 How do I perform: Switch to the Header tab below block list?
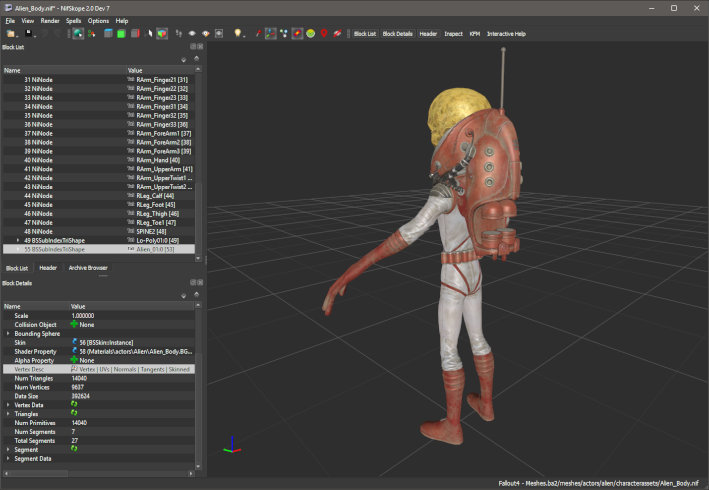pyautogui.click(x=48, y=268)
